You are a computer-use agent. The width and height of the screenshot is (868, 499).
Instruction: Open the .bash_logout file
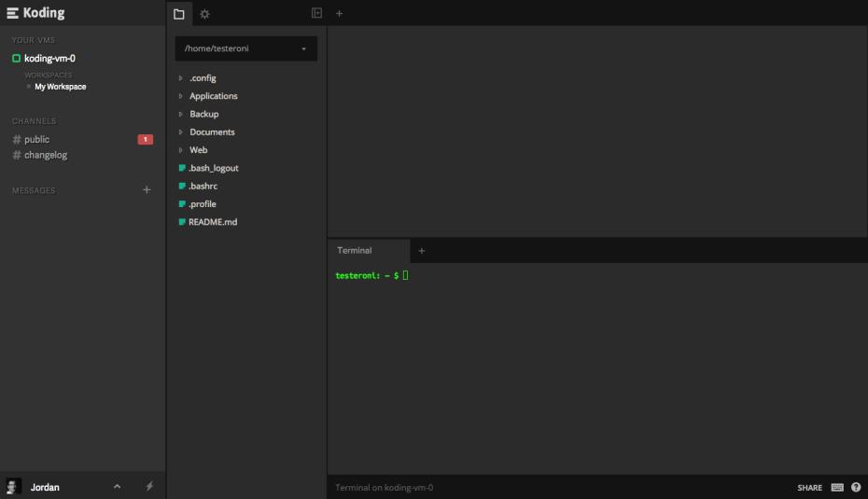pos(213,168)
